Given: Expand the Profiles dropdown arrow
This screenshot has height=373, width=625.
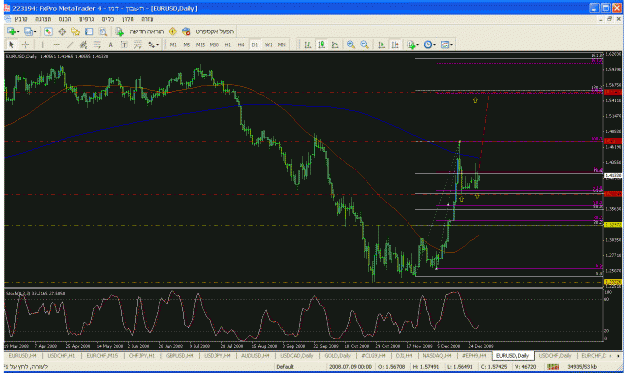Looking at the screenshot, I should coord(35,31).
